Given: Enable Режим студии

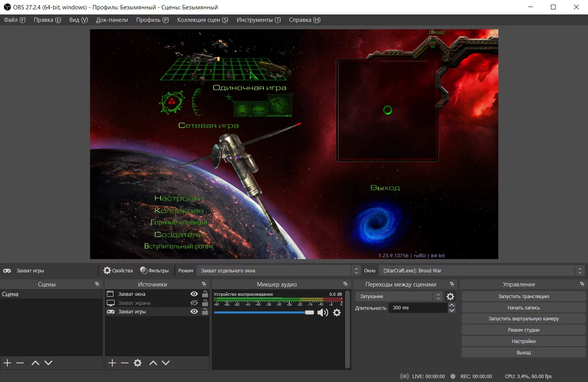Looking at the screenshot, I should pyautogui.click(x=524, y=330).
